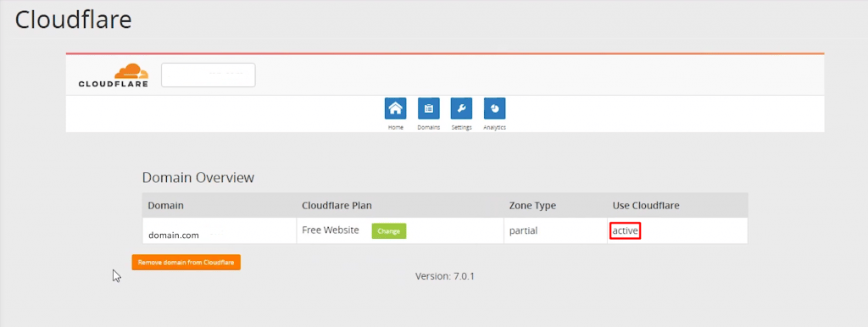Click the active status under Use Cloudflare
Viewport: 868px width, 327px height.
click(626, 230)
